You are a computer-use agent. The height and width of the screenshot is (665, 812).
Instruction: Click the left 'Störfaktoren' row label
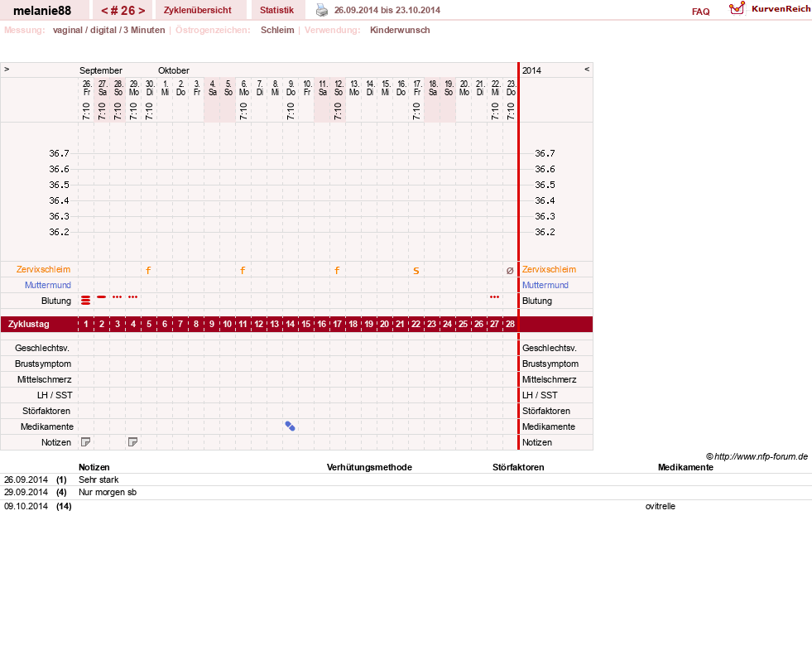click(x=46, y=411)
